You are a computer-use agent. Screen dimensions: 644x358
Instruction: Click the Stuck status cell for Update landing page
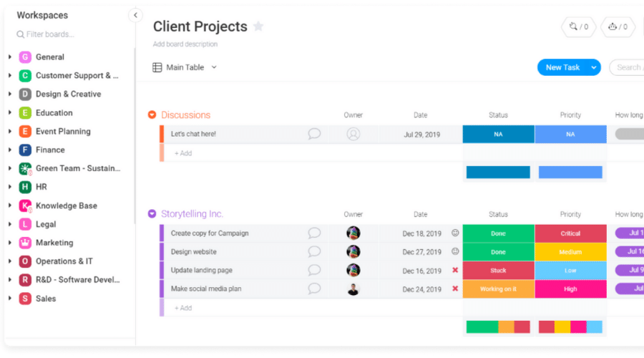point(498,271)
